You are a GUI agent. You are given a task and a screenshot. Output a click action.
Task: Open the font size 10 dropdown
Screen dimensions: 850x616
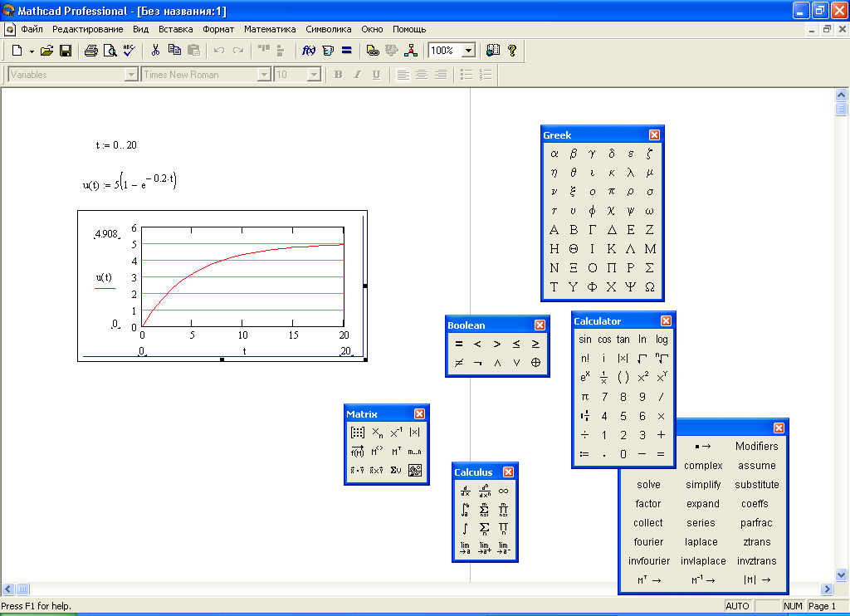click(x=314, y=75)
